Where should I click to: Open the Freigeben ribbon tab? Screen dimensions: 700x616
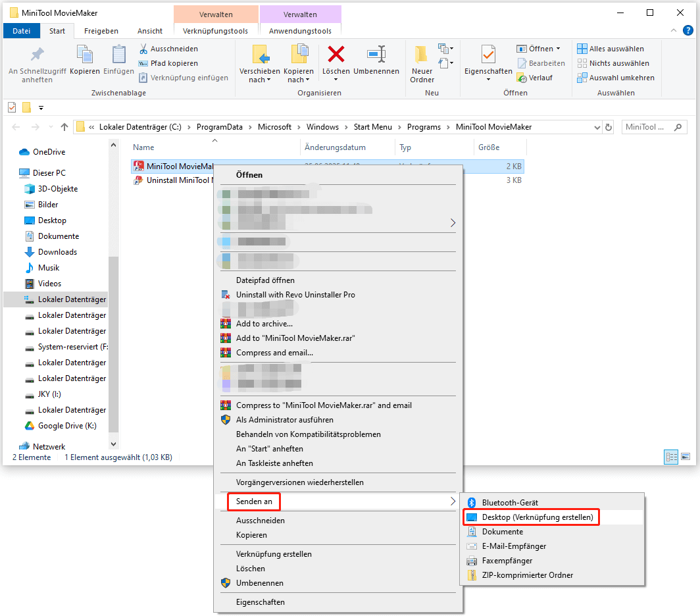tap(101, 31)
